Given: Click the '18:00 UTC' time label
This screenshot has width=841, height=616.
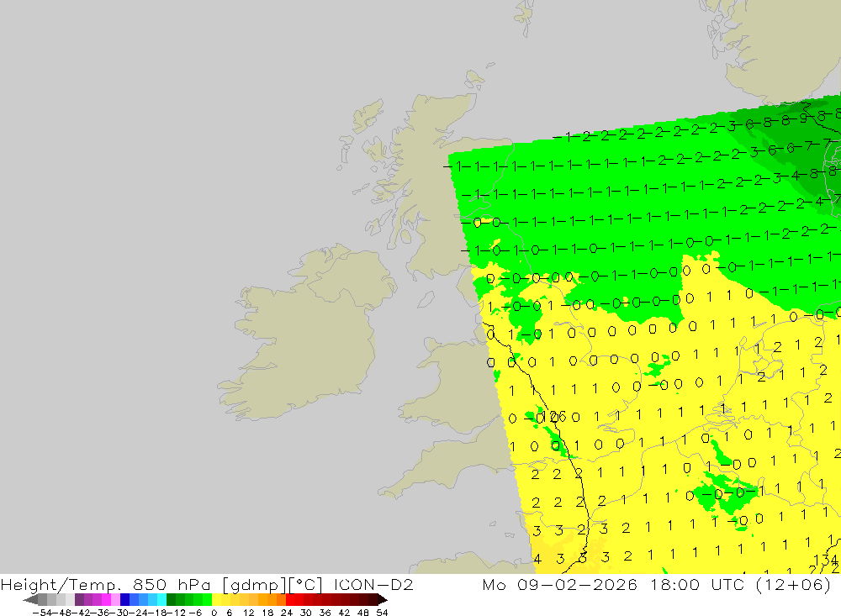Looking at the screenshot, I should click(700, 585).
